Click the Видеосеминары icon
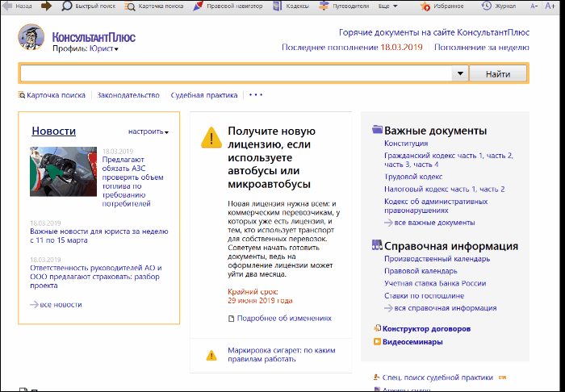 377,341
